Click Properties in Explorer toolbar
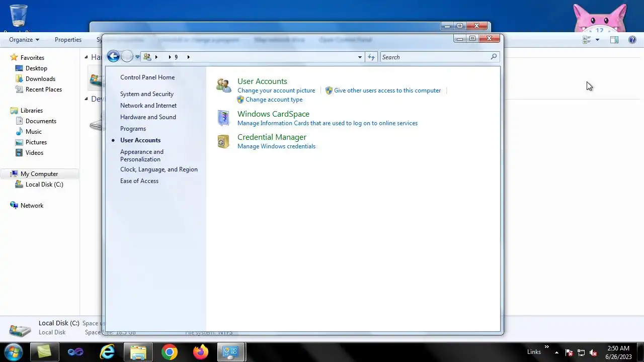This screenshot has height=362, width=644. pos(68,40)
